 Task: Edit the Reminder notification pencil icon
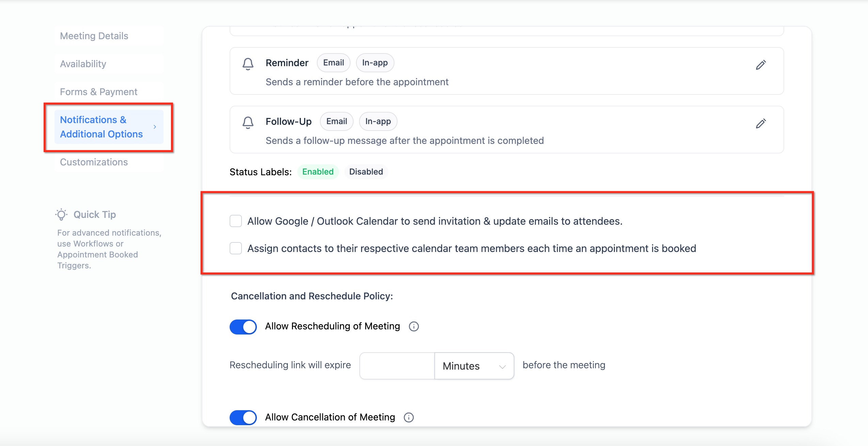click(x=761, y=65)
